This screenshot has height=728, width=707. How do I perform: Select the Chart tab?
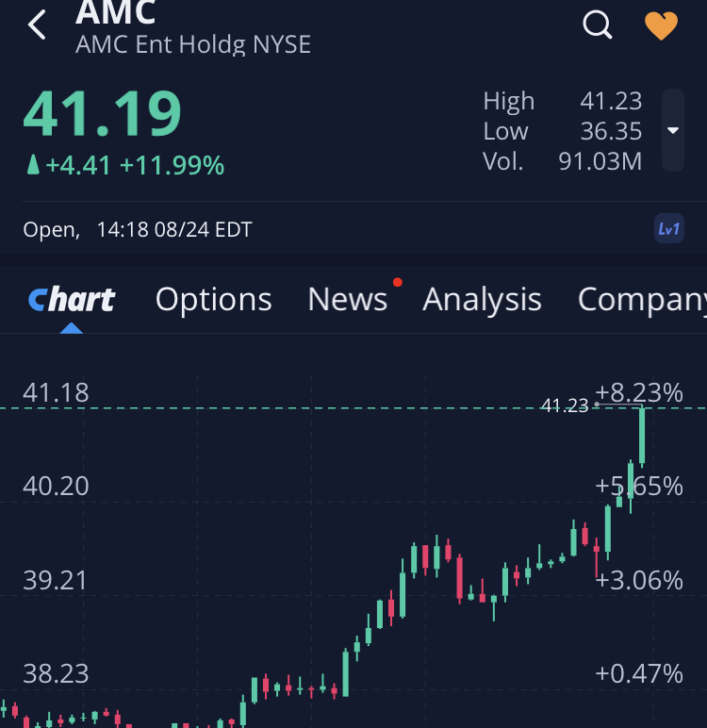[x=72, y=300]
